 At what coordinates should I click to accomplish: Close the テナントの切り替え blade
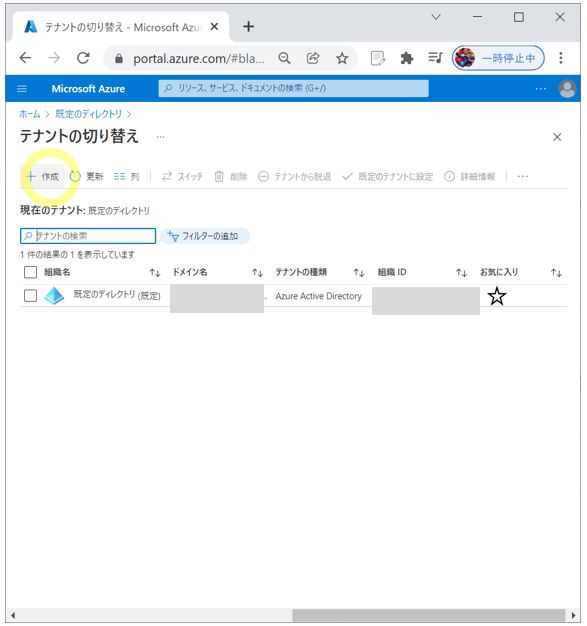557,137
